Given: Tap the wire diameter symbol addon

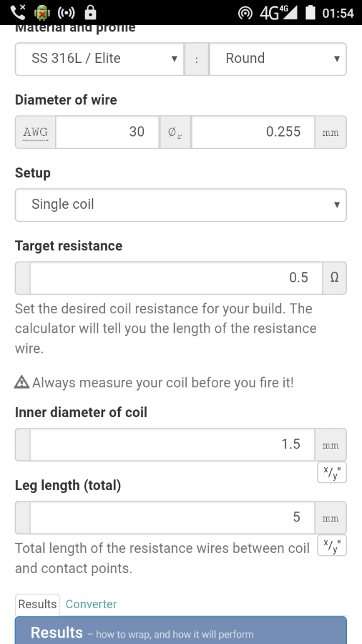Looking at the screenshot, I should 175,132.
